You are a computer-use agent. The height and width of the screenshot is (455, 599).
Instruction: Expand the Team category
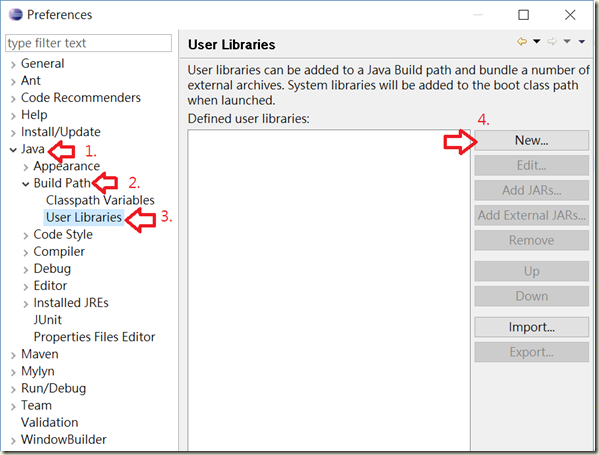(13, 406)
